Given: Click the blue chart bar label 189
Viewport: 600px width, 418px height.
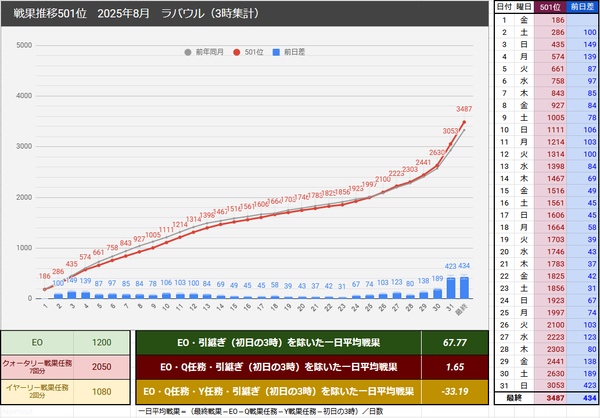Looking at the screenshot, I should point(437,279).
